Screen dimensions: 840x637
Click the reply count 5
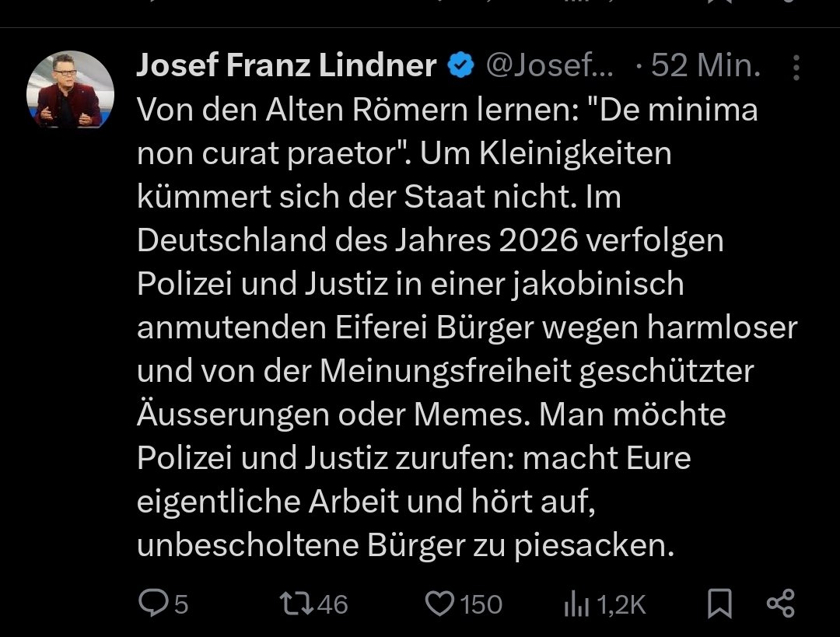click(x=180, y=604)
